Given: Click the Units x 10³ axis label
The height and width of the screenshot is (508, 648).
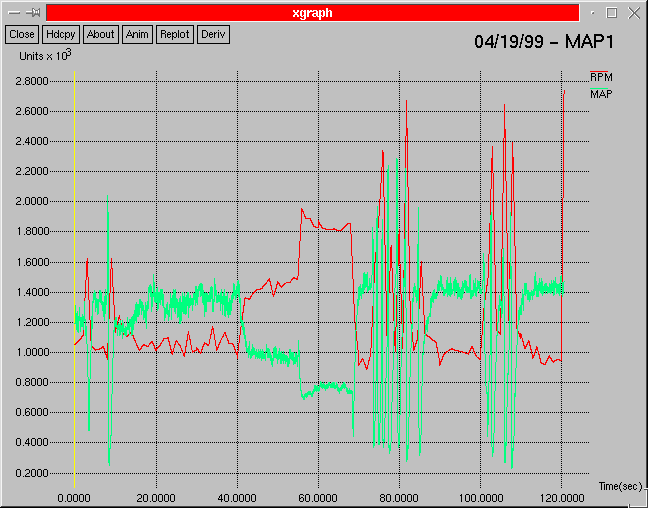Looking at the screenshot, I should tap(45, 55).
